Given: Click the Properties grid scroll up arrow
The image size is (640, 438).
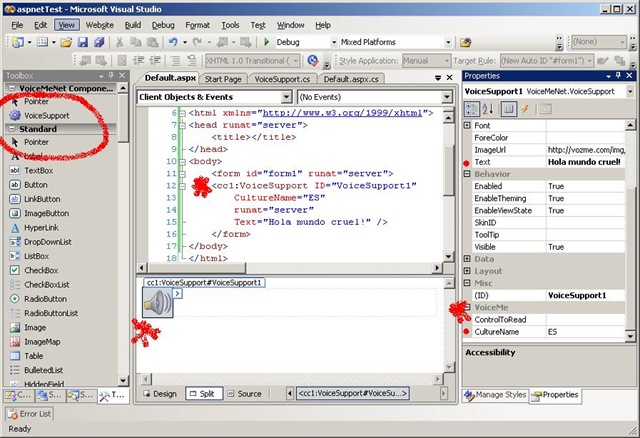Looking at the screenshot, I should tap(630, 125).
